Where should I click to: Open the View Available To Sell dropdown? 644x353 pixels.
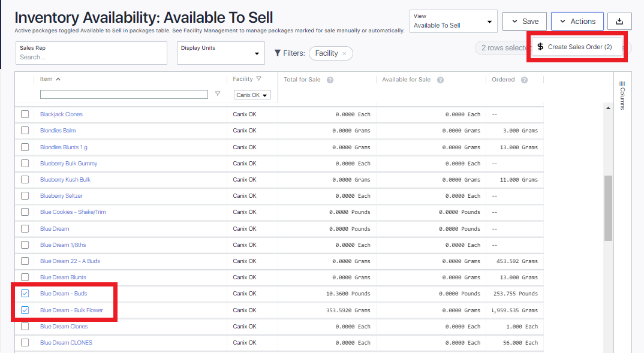453,22
